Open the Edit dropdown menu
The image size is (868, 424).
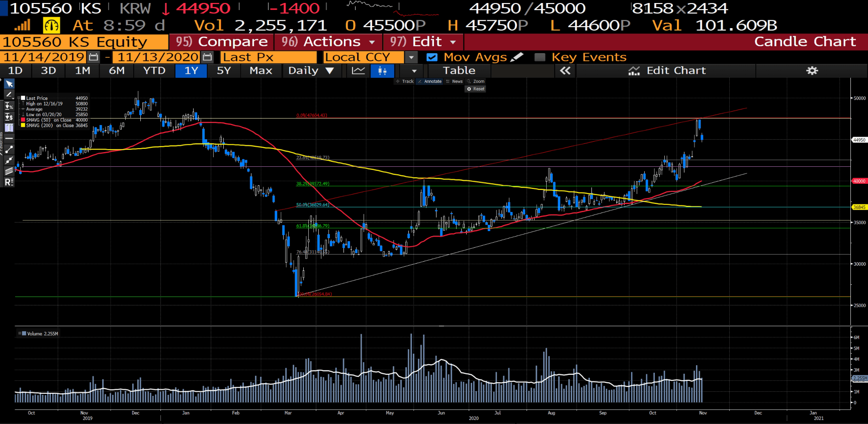click(x=423, y=42)
